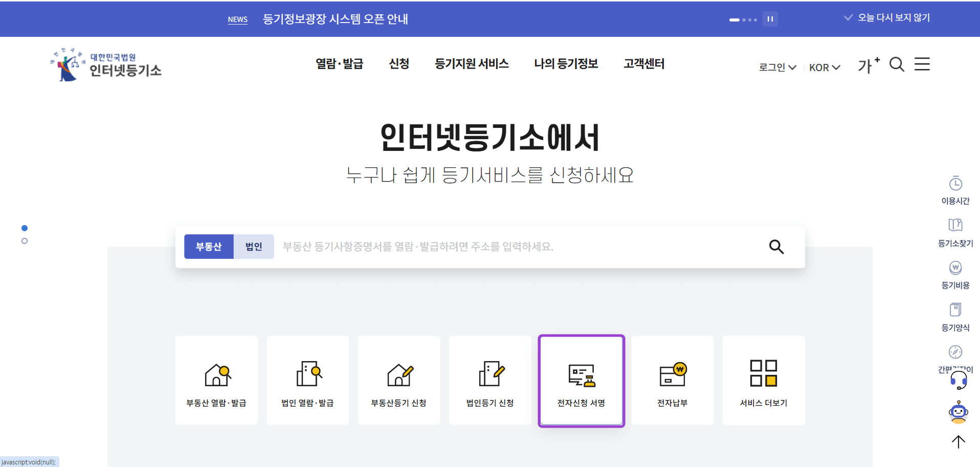Click the banner slide indicator dots

[743, 19]
